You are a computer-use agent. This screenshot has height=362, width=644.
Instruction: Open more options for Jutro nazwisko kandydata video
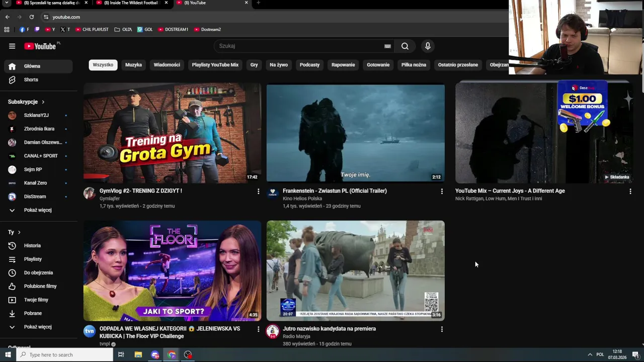(442, 329)
